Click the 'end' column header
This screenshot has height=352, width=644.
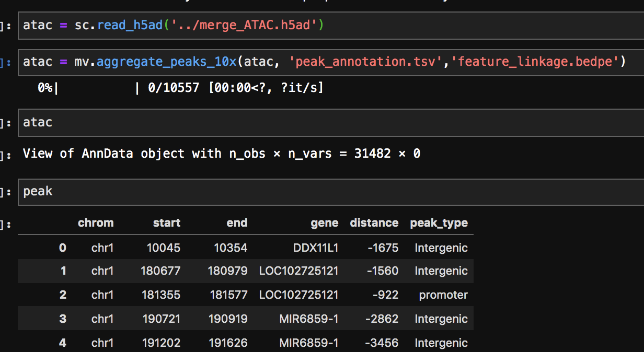click(x=237, y=223)
